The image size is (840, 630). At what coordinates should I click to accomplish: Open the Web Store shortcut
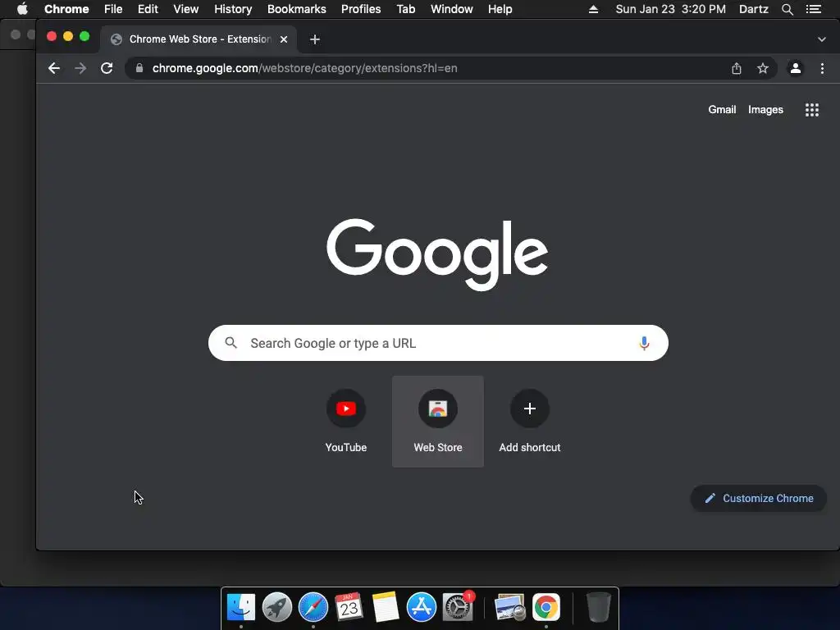point(438,422)
